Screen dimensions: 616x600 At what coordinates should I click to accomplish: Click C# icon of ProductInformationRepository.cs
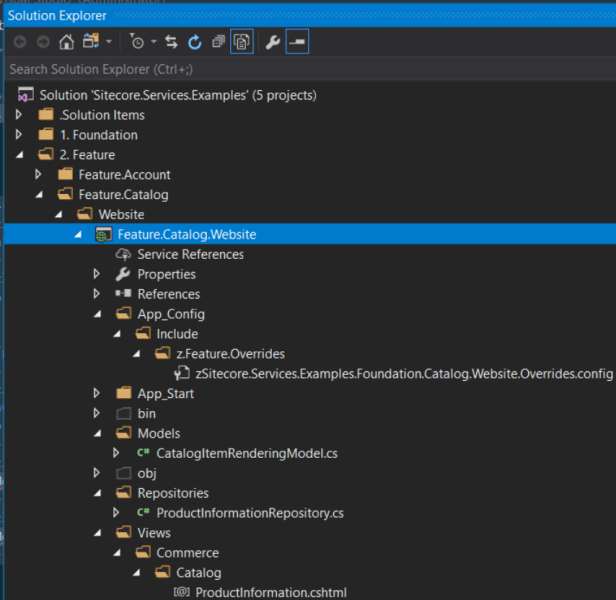click(143, 512)
